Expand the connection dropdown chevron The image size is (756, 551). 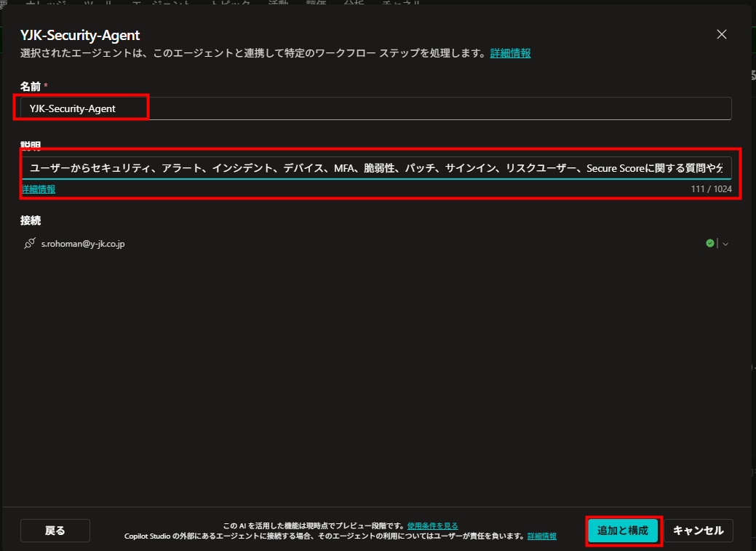(x=725, y=244)
